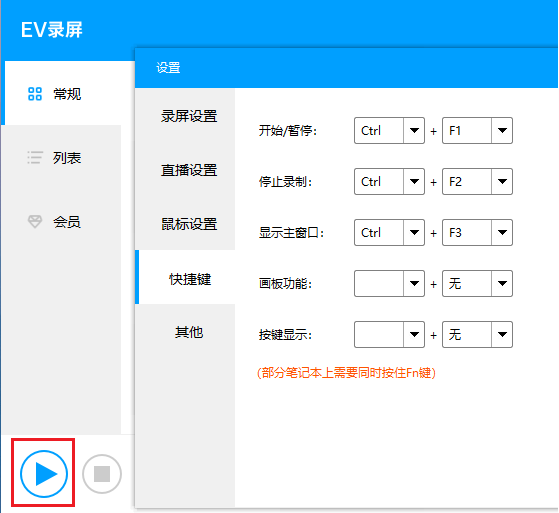559x513 pixels.
Task: Click the orange Fn键 note text
Action: pyautogui.click(x=346, y=373)
